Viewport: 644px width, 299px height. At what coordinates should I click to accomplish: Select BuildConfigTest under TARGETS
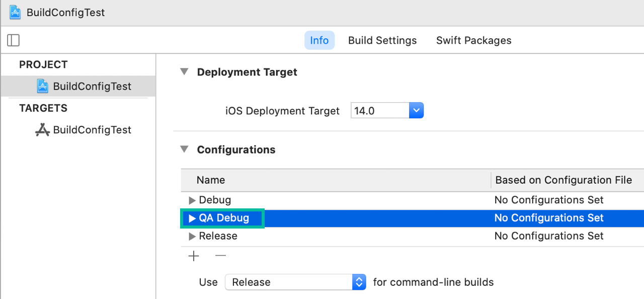[x=92, y=130]
